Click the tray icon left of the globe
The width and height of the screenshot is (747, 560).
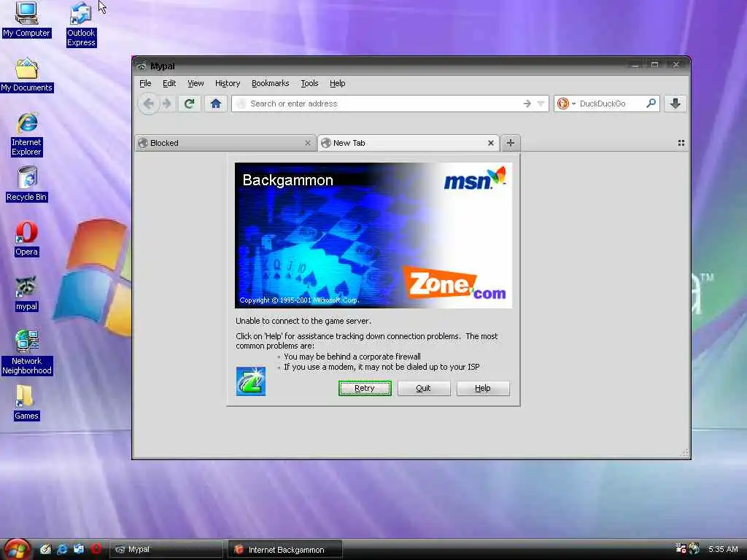[681, 548]
